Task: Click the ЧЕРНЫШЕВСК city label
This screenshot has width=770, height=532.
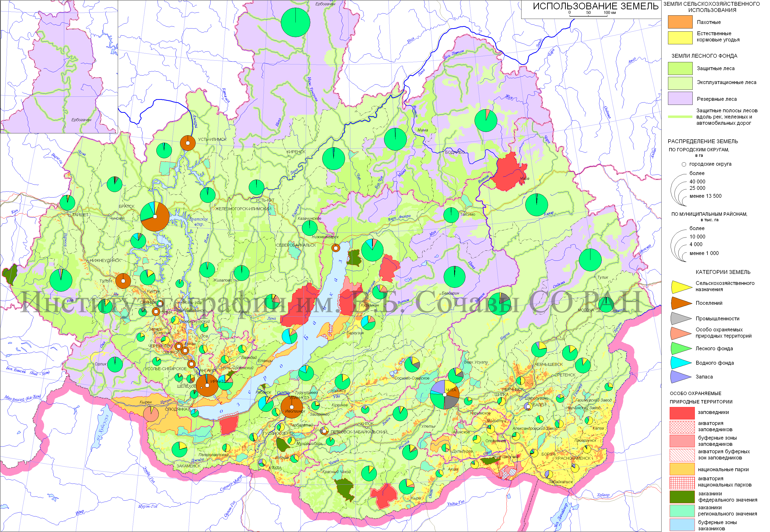Action: [x=549, y=364]
